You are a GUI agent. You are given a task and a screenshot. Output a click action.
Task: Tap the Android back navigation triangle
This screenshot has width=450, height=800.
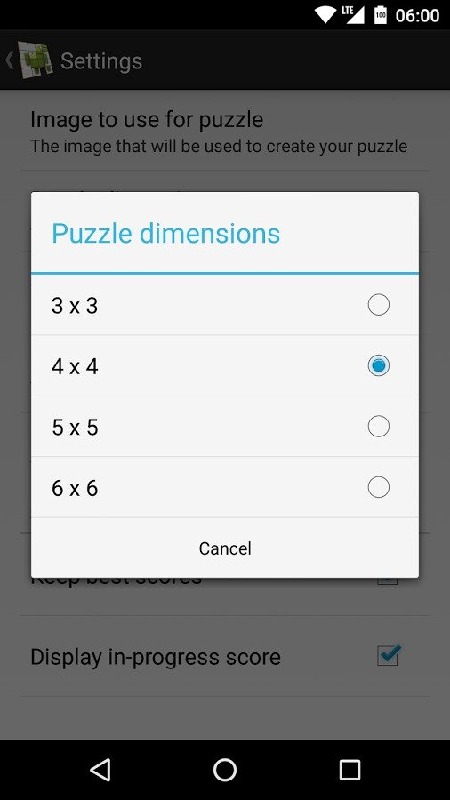[x=101, y=769]
